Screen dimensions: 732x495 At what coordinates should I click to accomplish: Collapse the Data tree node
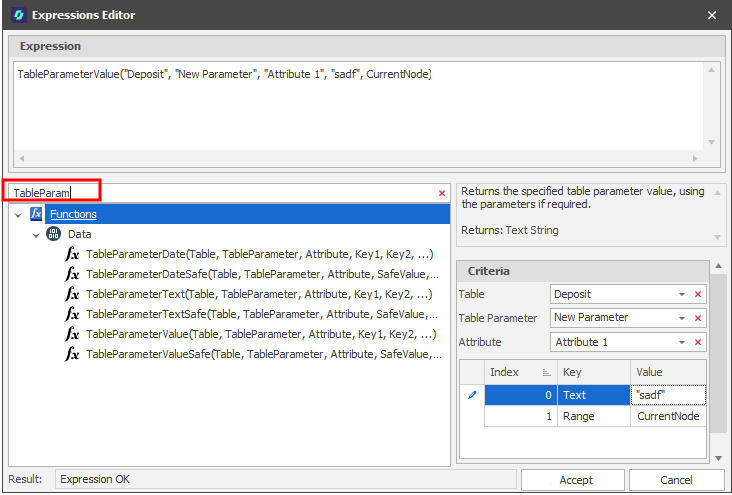click(36, 234)
